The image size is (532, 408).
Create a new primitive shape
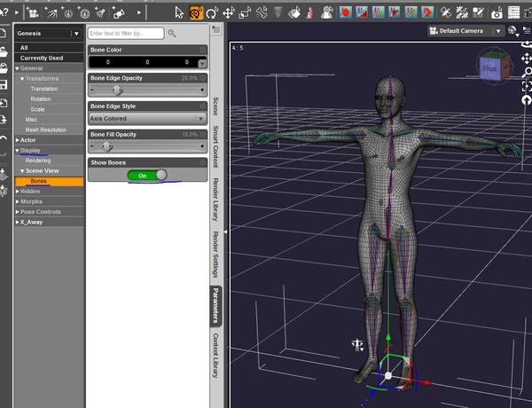pyautogui.click(x=119, y=13)
